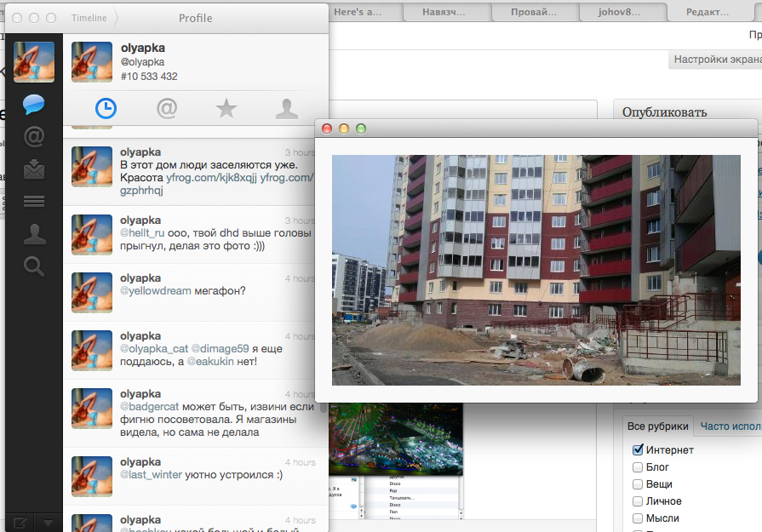This screenshot has height=532, width=762.
Task: Open the @last_winter mention
Action: 152,475
